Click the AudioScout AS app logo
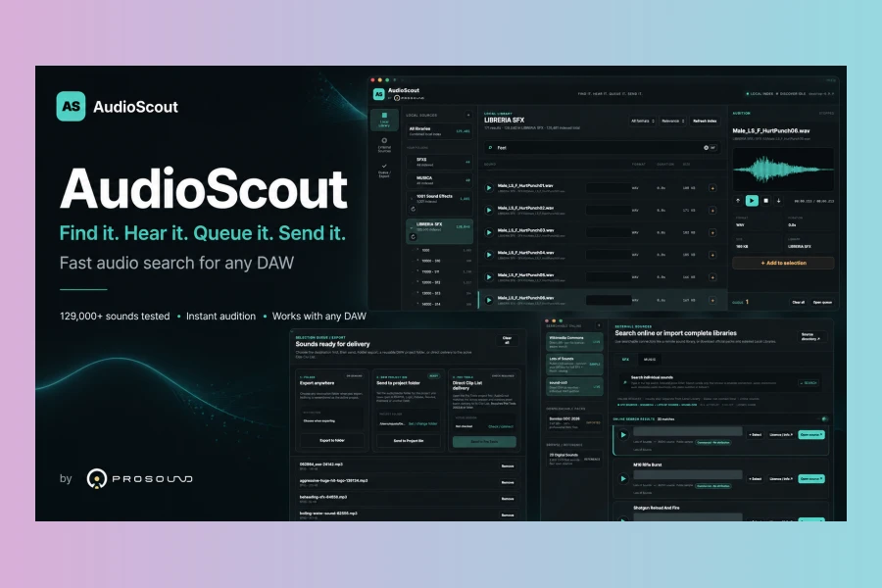The width and height of the screenshot is (882, 588). (x=378, y=94)
